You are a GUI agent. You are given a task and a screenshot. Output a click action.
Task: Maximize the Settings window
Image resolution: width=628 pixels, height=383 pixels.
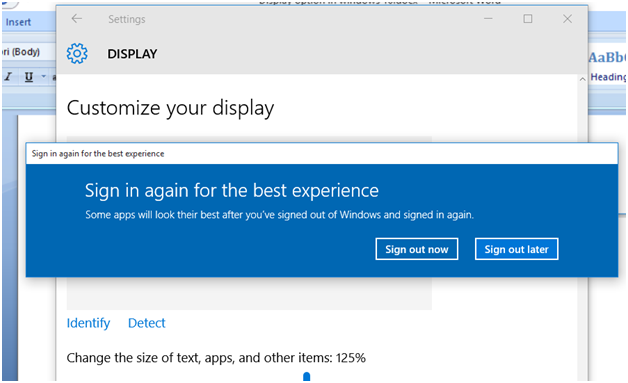(527, 18)
